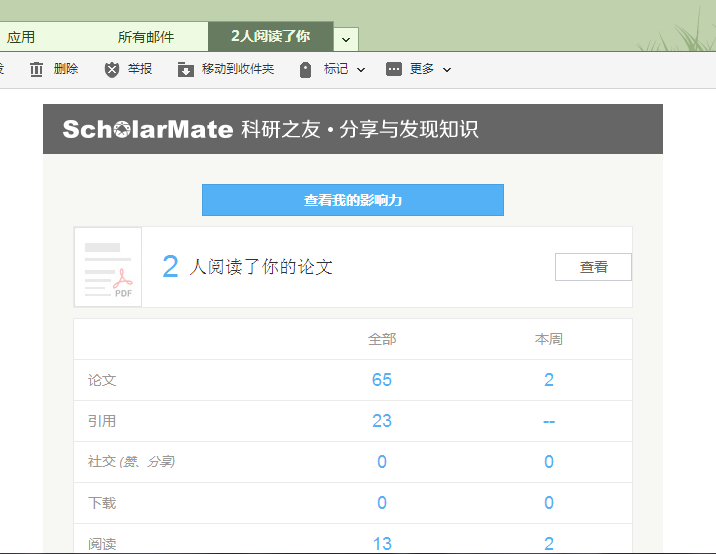The width and height of the screenshot is (716, 554).
Task: Click the shield report icon
Action: (112, 69)
